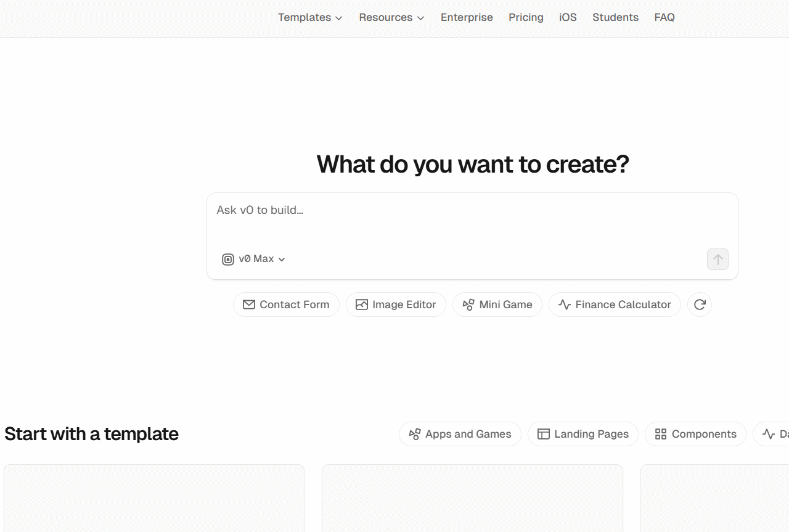Open the Templates dropdown
Image resolution: width=789 pixels, height=532 pixels.
309,17
